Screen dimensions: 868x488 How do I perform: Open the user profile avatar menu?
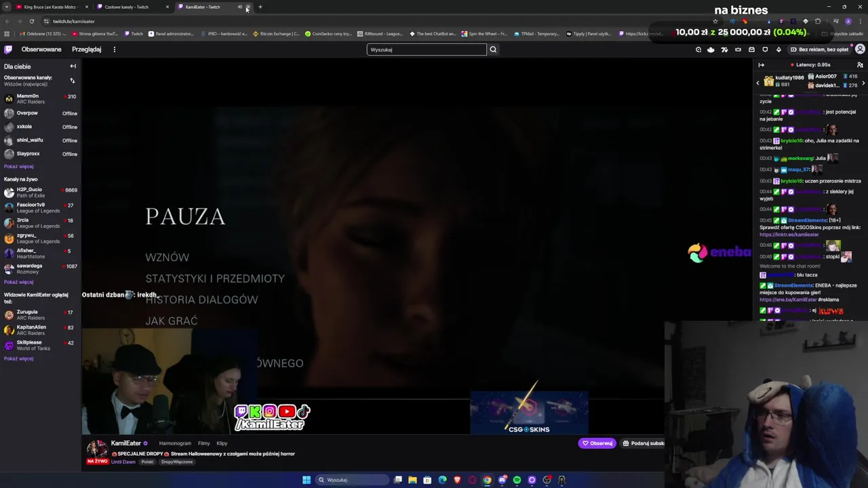coord(860,49)
